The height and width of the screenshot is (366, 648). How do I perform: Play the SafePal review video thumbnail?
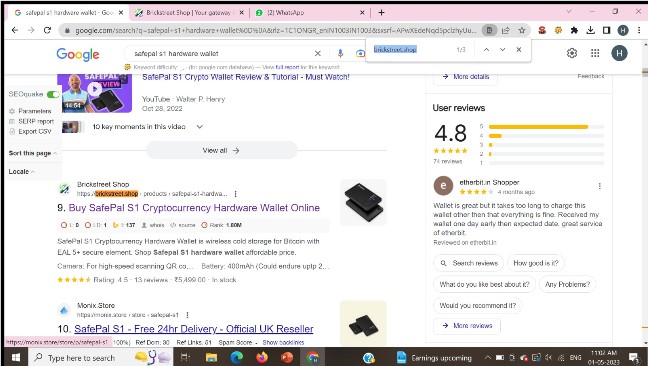[x=95, y=93]
